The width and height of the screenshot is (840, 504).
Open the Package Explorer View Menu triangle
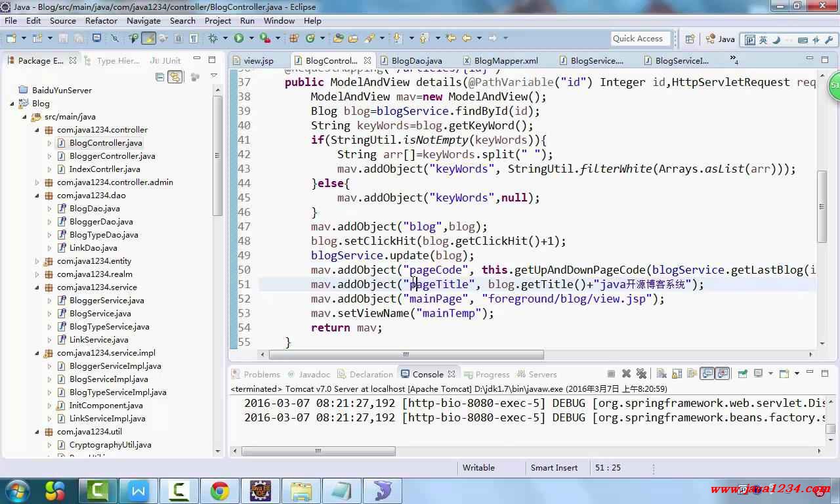213,76
